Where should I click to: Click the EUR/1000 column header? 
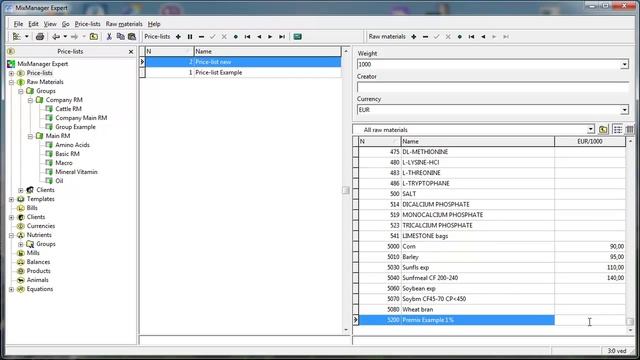[590, 142]
